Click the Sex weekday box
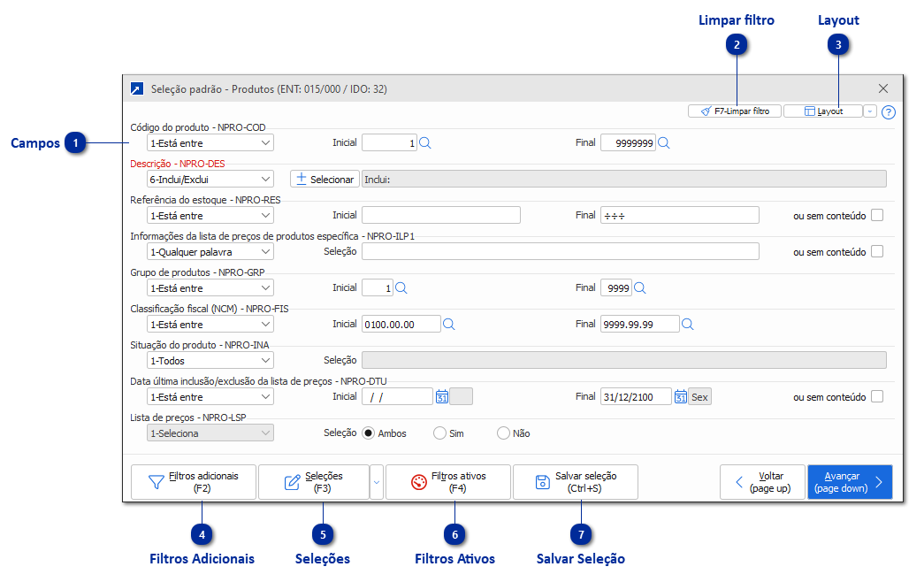Image resolution: width=924 pixels, height=582 pixels. [700, 397]
